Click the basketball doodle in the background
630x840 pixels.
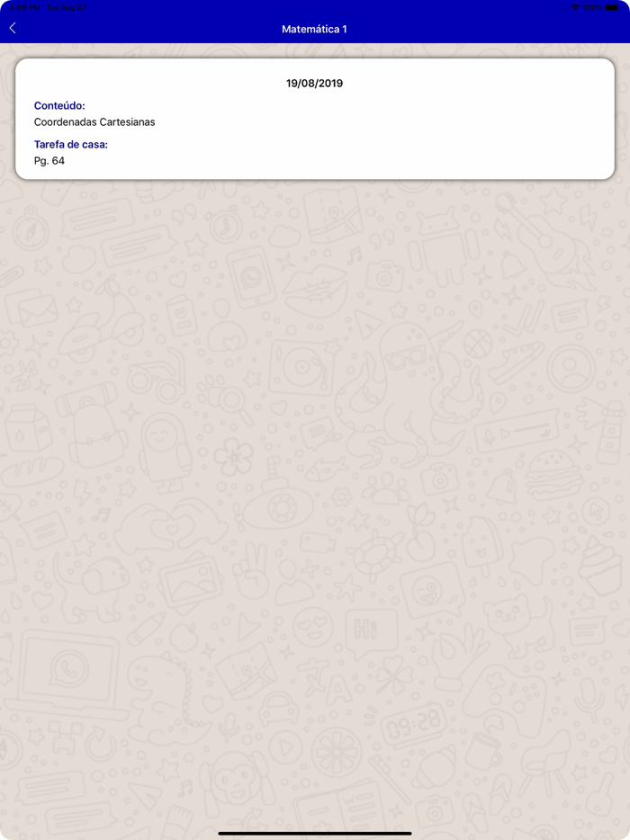[478, 344]
